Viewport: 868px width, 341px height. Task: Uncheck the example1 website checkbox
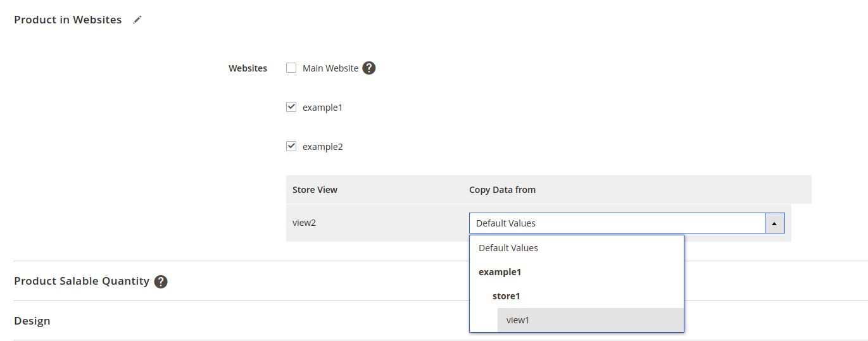click(291, 108)
